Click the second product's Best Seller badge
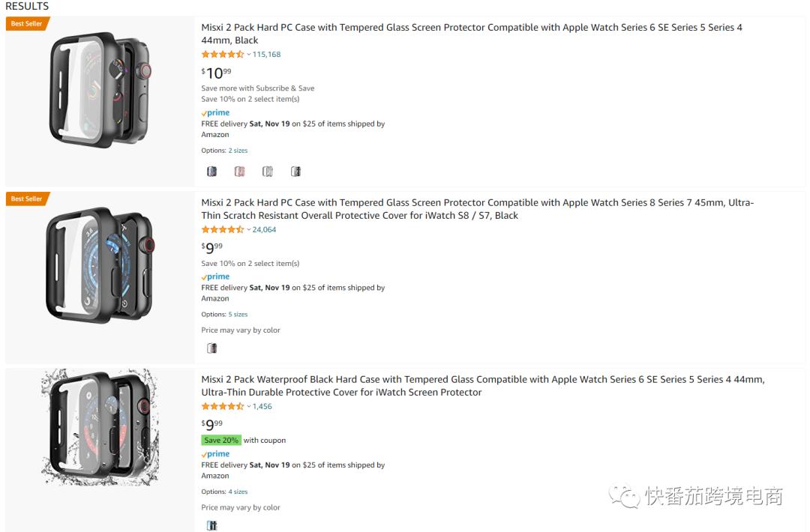 click(27, 199)
